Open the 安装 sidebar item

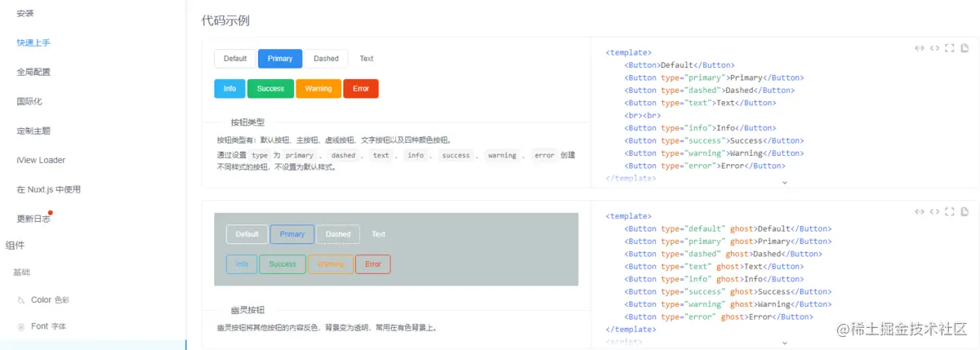click(25, 13)
